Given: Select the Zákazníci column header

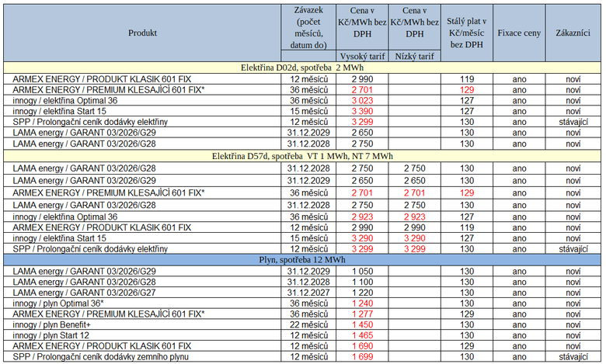Looking at the screenshot, I should 573,33.
